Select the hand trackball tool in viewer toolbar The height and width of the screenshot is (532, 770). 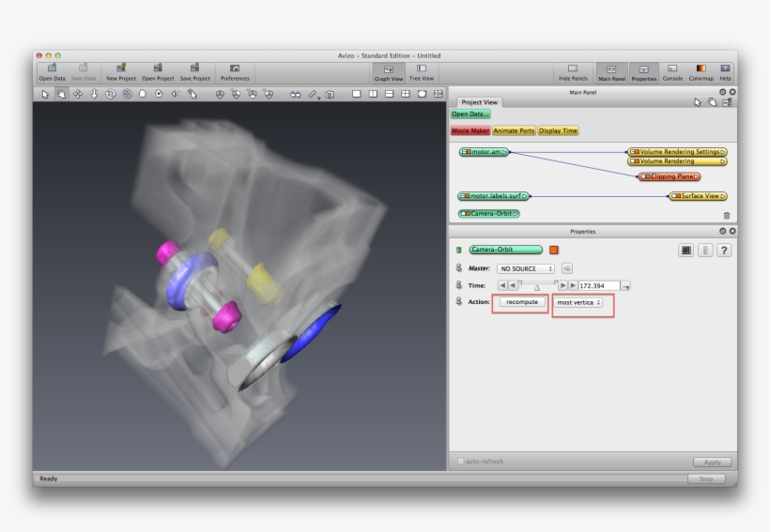61,94
